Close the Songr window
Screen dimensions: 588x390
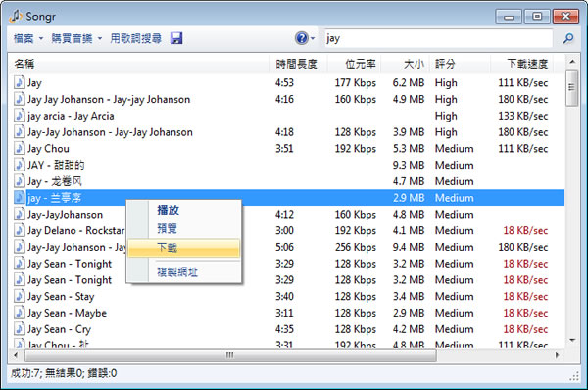tap(565, 16)
